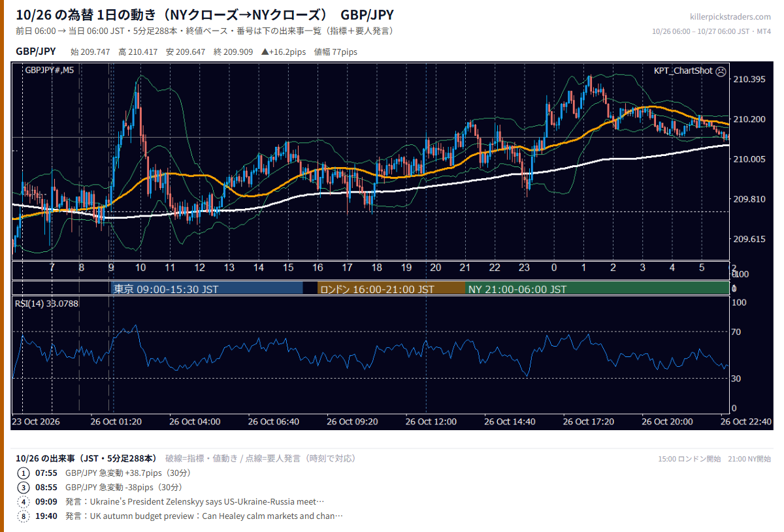Image resolution: width=784 pixels, height=532 pixels.
Task: Click GBP/JPY 急変動 -38pips event text
Action: coord(123,487)
